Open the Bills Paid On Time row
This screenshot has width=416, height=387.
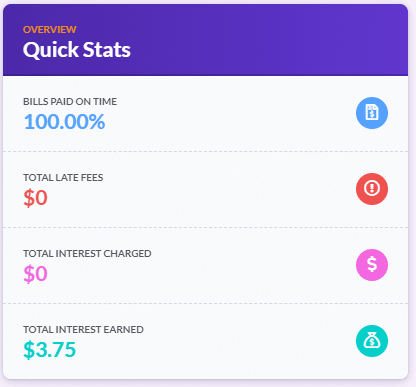click(205, 114)
